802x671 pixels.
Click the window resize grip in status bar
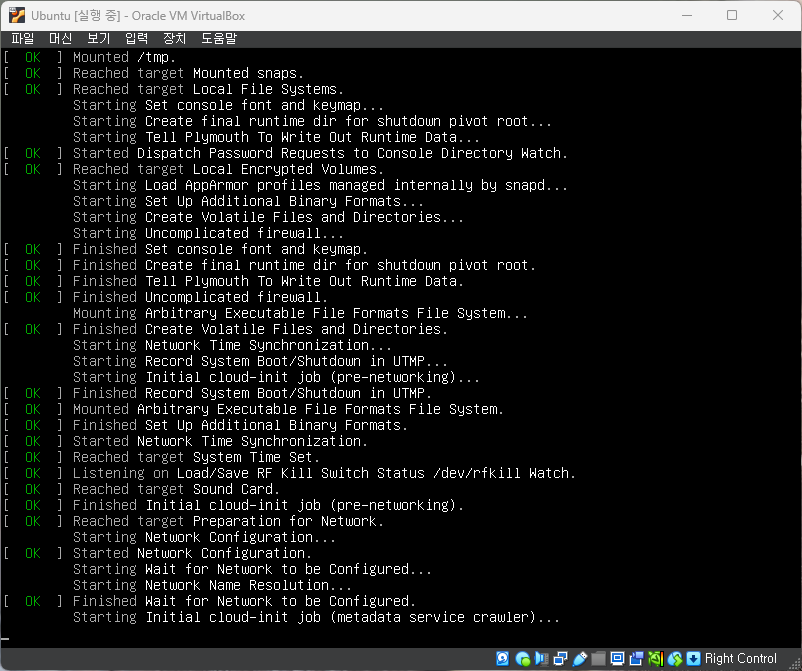pyautogui.click(x=796, y=665)
